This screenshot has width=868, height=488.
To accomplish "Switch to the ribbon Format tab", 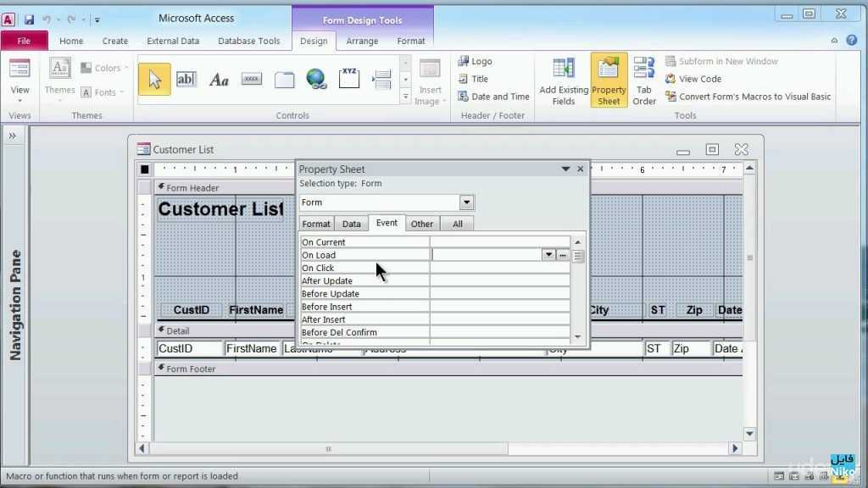I will click(411, 41).
